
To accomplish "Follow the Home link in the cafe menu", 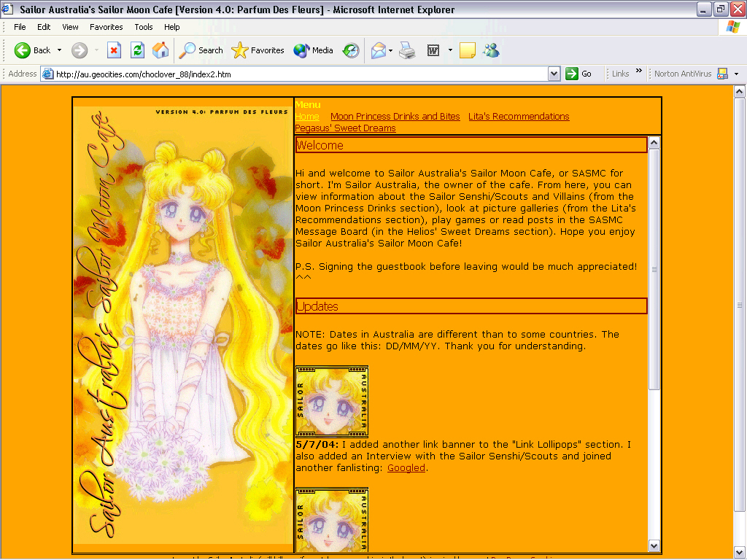I will [x=307, y=117].
